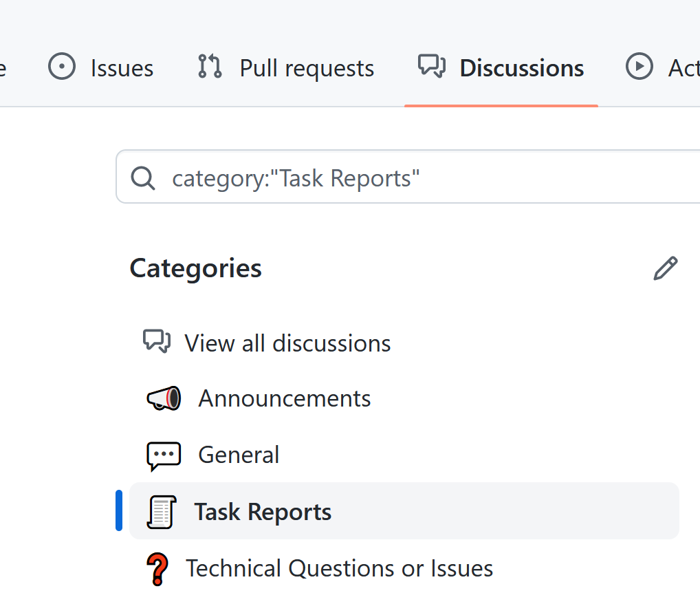Select the Discussions tab
This screenshot has width=700, height=593.
pos(501,68)
